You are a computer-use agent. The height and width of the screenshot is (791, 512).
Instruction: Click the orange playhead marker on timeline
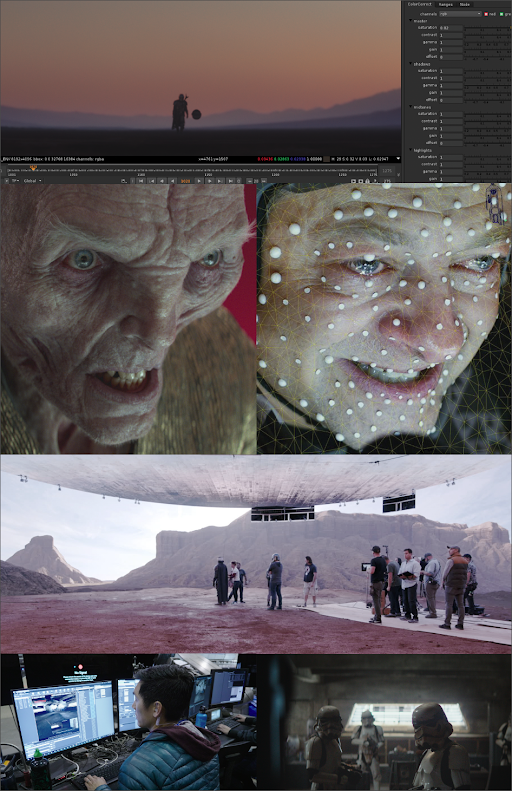[33, 167]
